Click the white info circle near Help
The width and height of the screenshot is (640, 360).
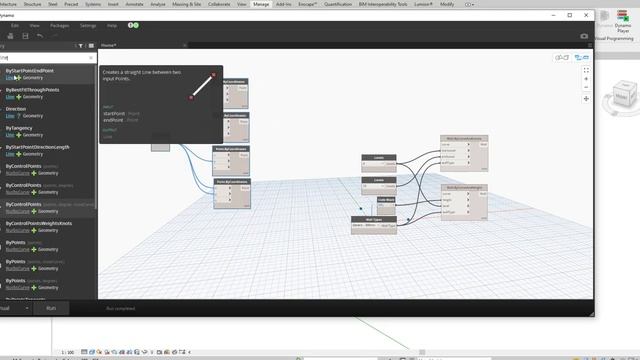(131, 25)
